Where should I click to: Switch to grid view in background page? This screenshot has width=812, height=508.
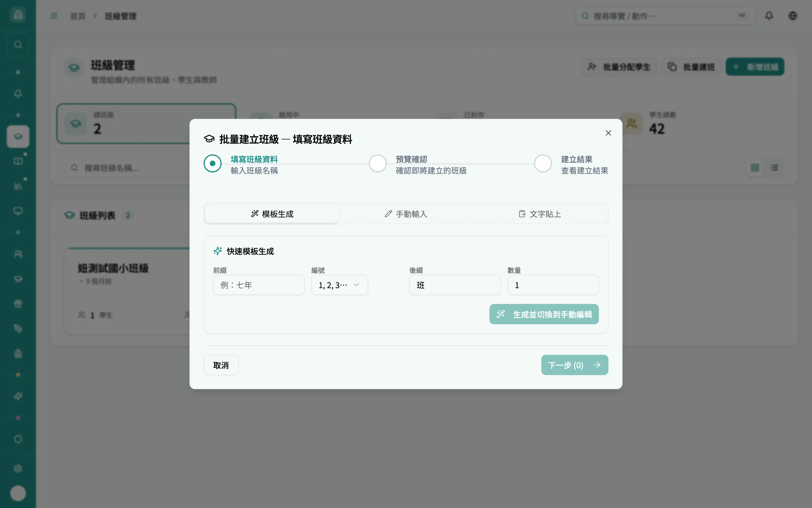coord(754,167)
